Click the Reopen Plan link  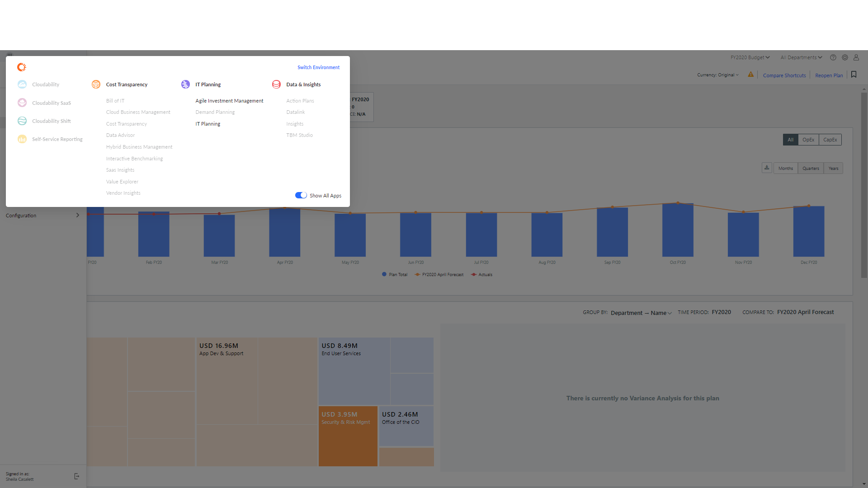(829, 75)
